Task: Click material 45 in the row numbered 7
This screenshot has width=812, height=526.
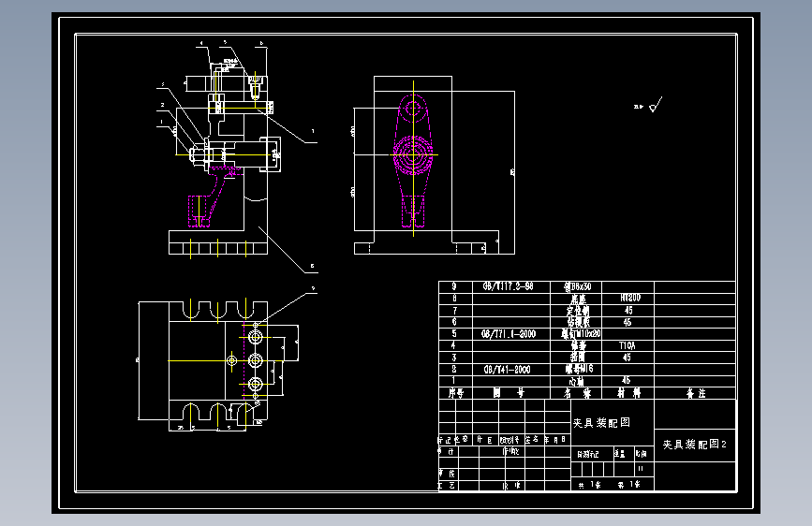Action: tap(628, 310)
